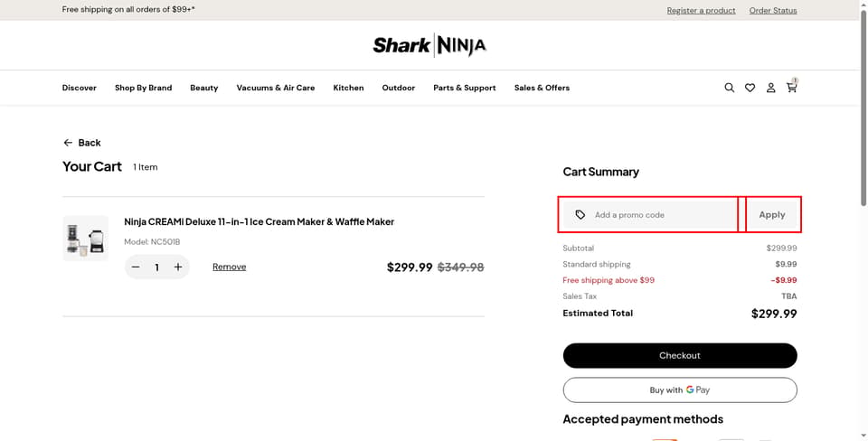The image size is (868, 441).
Task: Click the $299.99 item price
Action: (x=410, y=267)
